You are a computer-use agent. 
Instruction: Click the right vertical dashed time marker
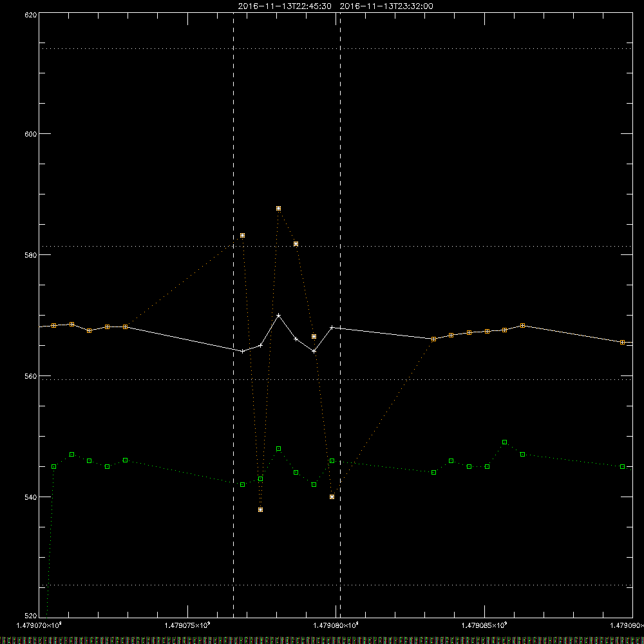[341, 315]
